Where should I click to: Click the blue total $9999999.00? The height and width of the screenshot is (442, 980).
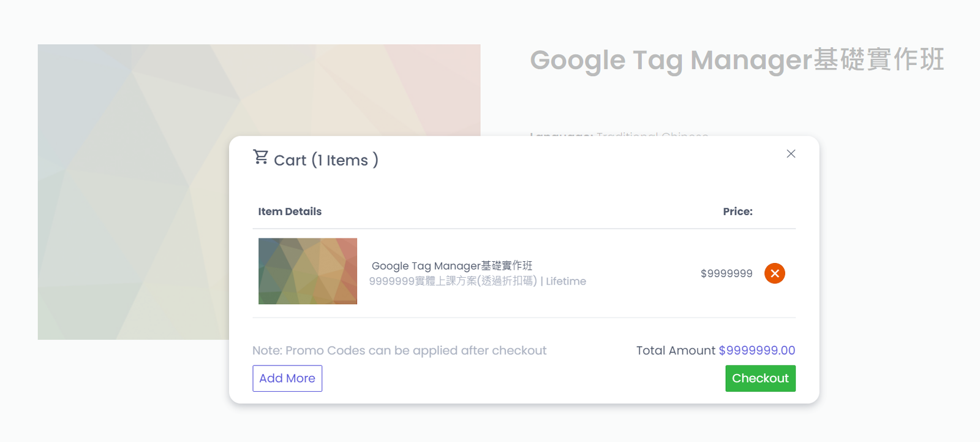(756, 351)
